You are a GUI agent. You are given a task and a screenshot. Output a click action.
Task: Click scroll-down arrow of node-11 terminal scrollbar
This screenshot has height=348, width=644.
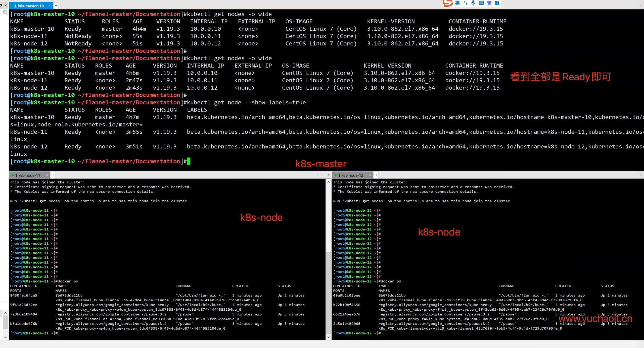[x=328, y=337]
